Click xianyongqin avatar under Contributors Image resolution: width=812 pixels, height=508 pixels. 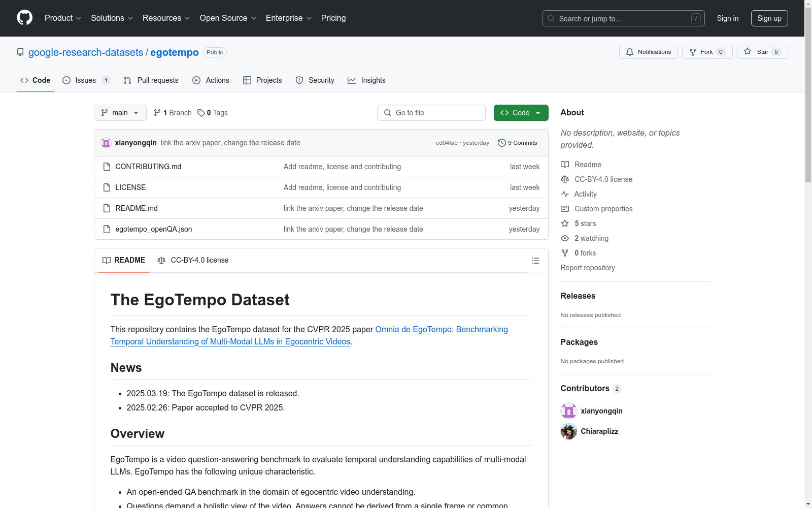569,411
